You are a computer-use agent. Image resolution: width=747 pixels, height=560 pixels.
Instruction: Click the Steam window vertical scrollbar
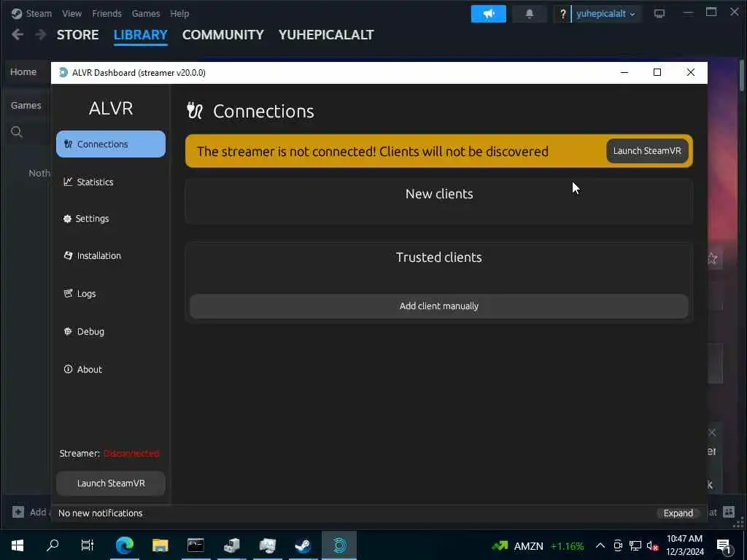click(741, 75)
